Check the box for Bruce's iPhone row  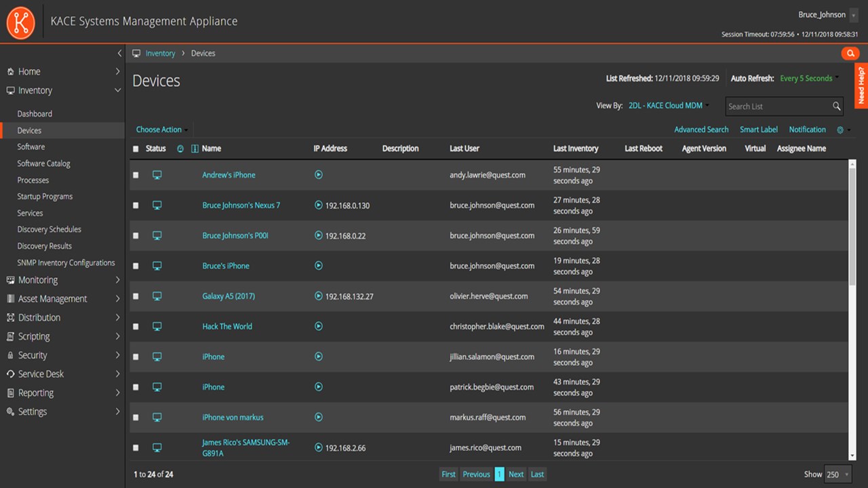tap(136, 266)
